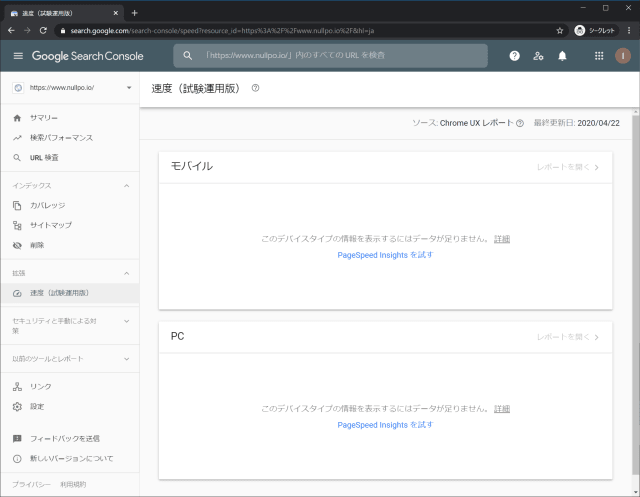Click the search magnifier icon in the URL inspection bar

tap(187, 55)
